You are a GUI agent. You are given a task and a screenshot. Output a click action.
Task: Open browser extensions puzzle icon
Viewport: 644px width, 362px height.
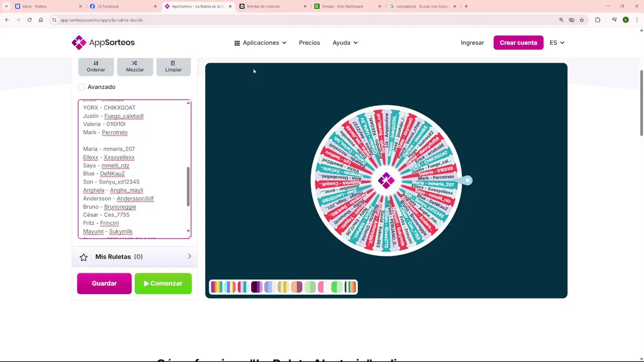tap(598, 20)
